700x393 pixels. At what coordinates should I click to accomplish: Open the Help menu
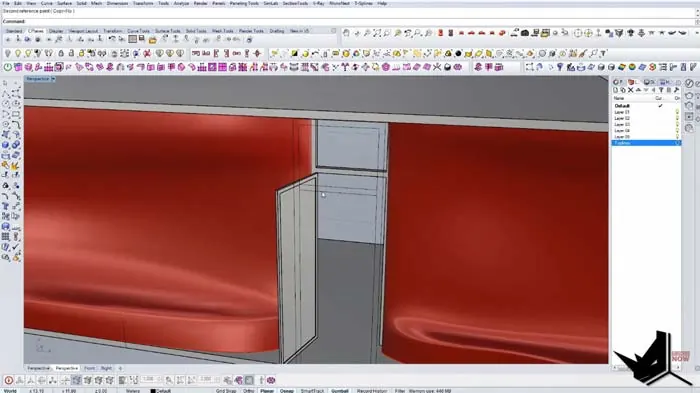[382, 4]
